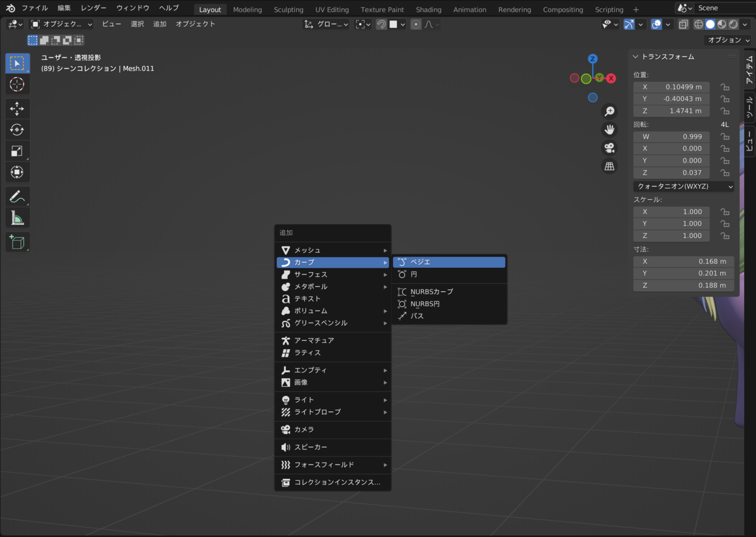The height and width of the screenshot is (537, 756).
Task: Click the dimension Y 0.201 m field
Action: coord(684,274)
